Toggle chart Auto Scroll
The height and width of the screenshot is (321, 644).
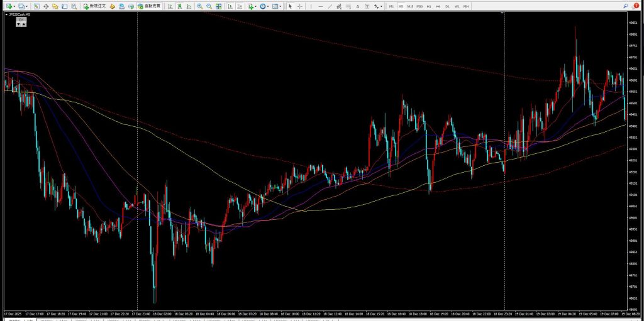(x=230, y=6)
